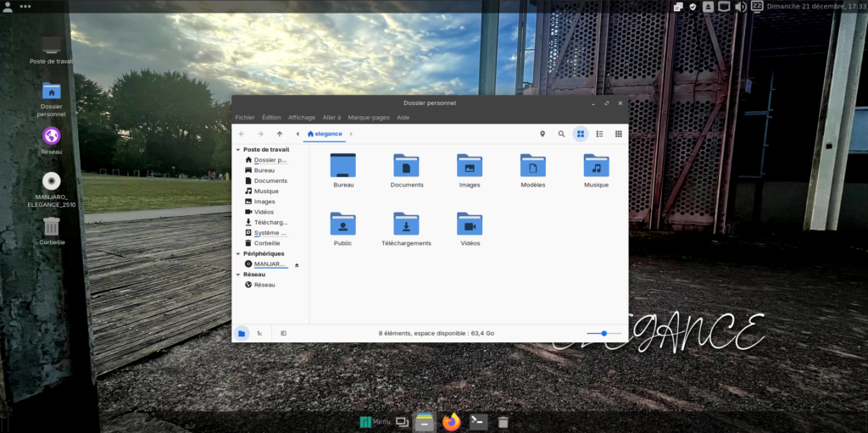Open the Aller à menu
The width and height of the screenshot is (868, 433).
[x=331, y=118]
